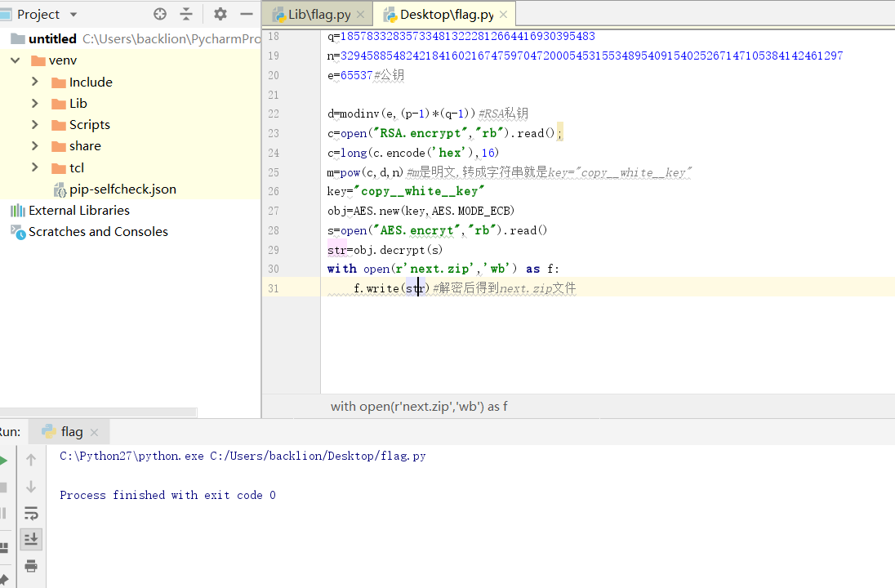Open pip-selfcheck.json file
This screenshot has width=895, height=588.
coord(122,189)
